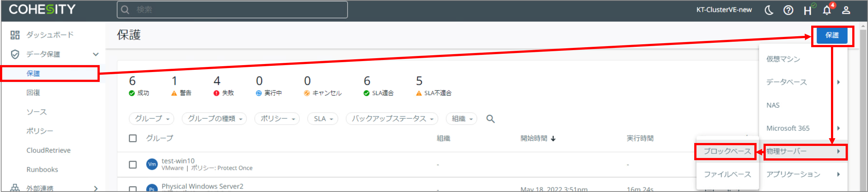Screen dimensions: 868x192
Task: Open the グループ filter dropdown
Action: (151, 118)
